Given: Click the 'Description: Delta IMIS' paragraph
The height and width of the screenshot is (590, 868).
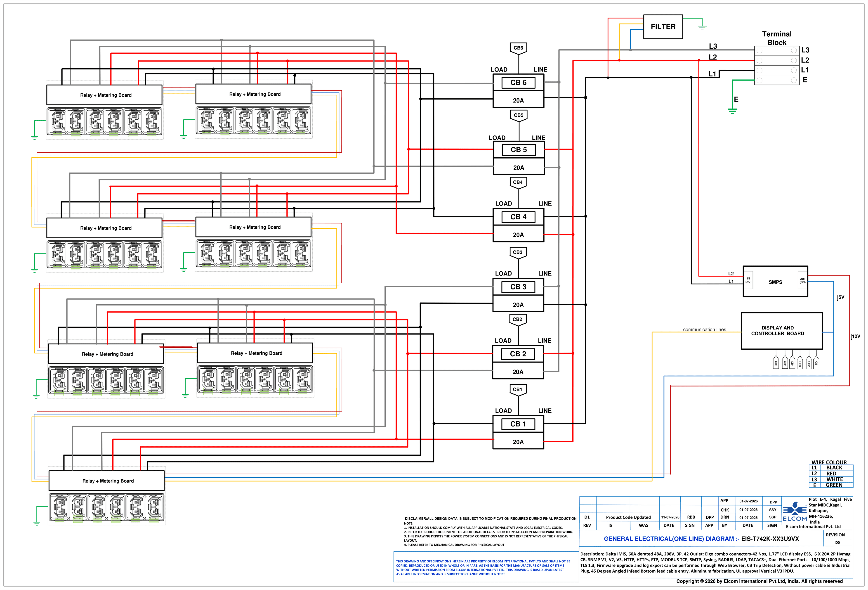Looking at the screenshot, I should point(715,562).
